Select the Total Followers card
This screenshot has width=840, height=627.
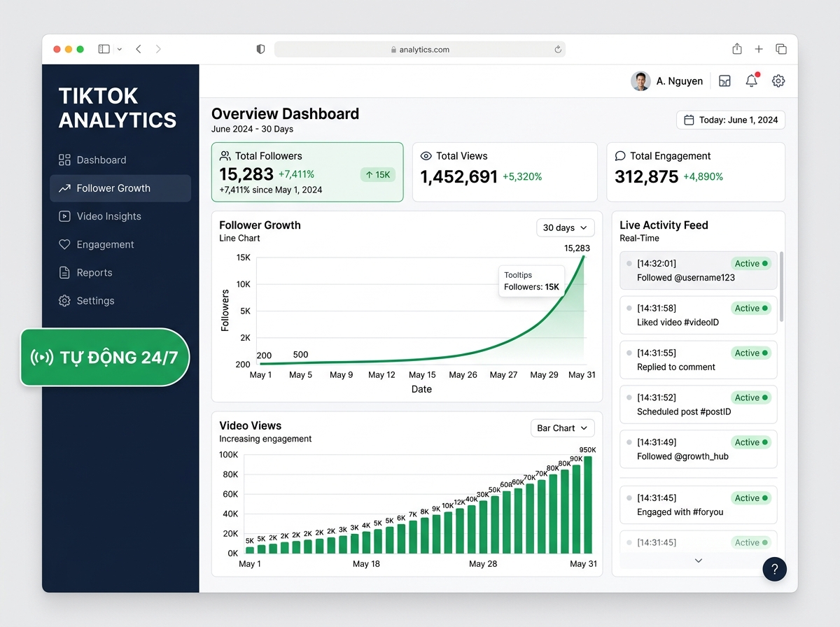307,172
